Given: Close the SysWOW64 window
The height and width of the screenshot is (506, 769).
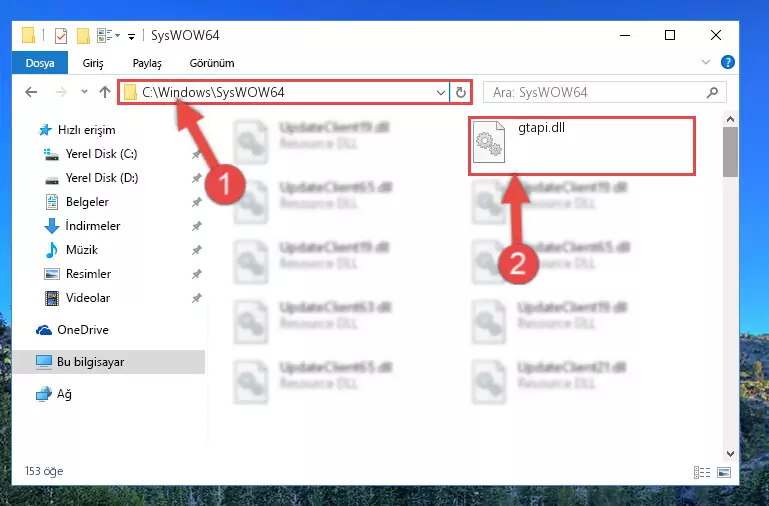Looking at the screenshot, I should tap(716, 35).
